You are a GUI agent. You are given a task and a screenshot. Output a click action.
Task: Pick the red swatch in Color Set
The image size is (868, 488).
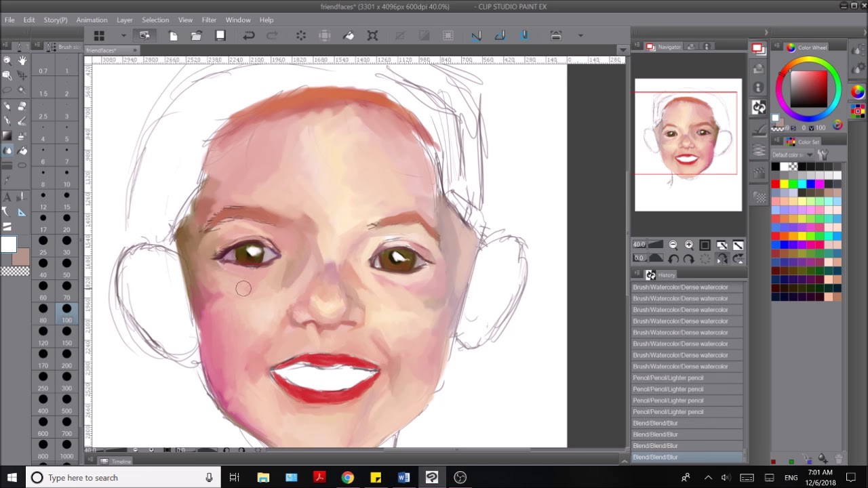point(775,184)
